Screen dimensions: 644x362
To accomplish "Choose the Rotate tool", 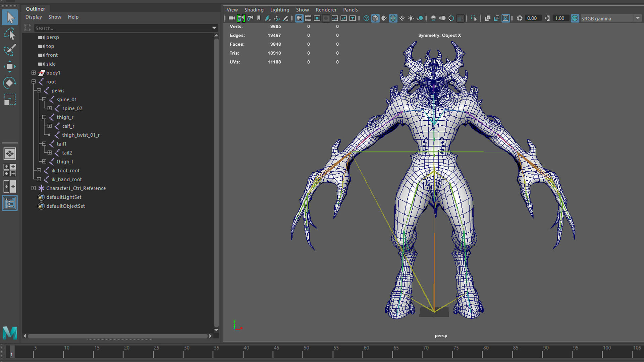I will (10, 83).
